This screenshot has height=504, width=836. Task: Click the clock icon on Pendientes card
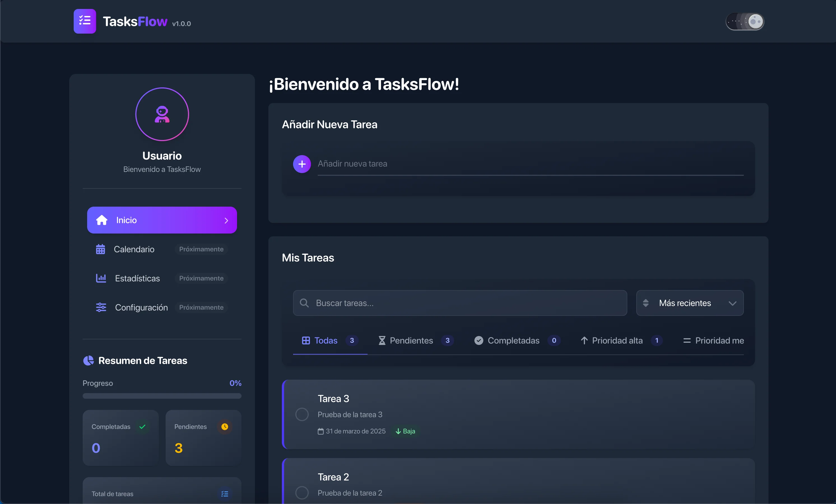pos(225,427)
